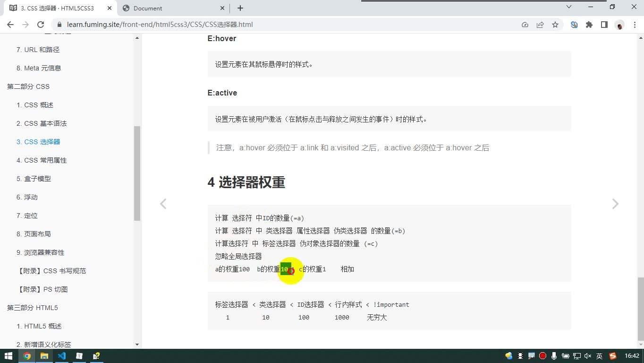
Task: Open the Typora icon in the taskbar
Action: (x=79, y=356)
